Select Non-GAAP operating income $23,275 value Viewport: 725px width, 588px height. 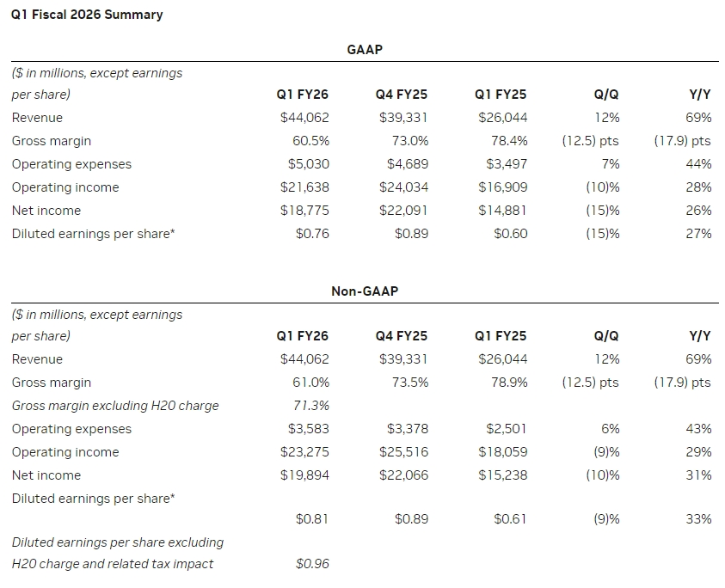click(304, 451)
